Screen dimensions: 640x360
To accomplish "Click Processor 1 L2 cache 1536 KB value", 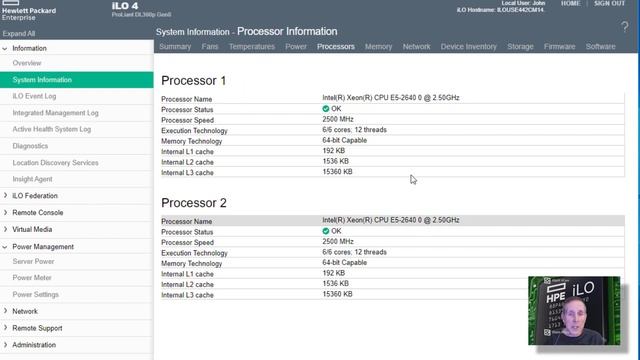I will pyautogui.click(x=336, y=161).
